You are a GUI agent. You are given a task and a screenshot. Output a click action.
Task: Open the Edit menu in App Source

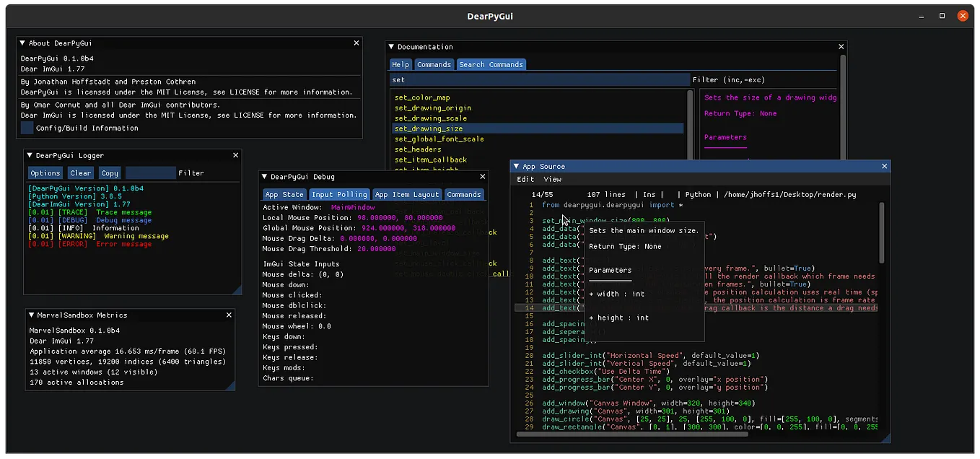tap(525, 179)
